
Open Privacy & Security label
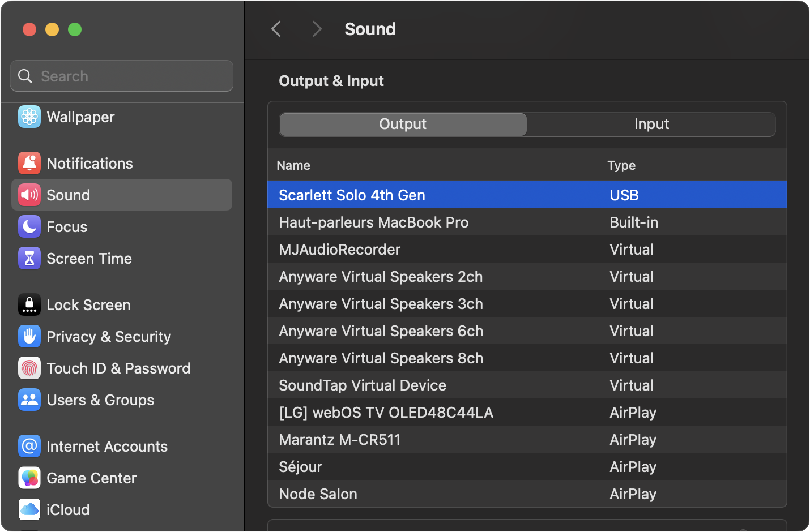[x=109, y=337]
